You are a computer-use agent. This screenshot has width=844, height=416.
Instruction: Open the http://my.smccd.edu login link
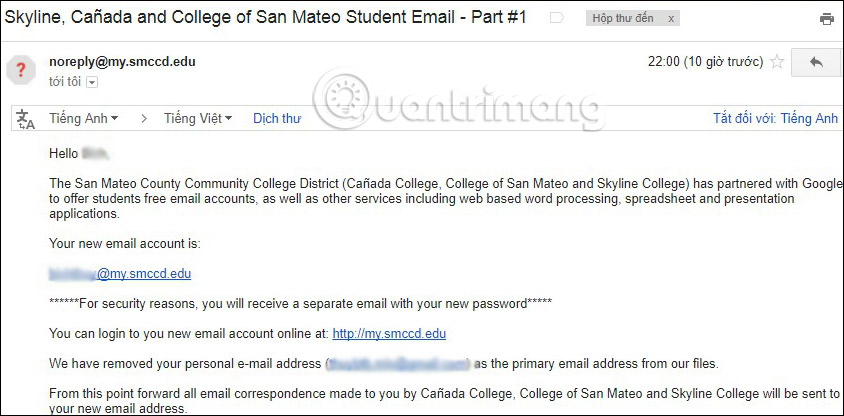click(389, 334)
